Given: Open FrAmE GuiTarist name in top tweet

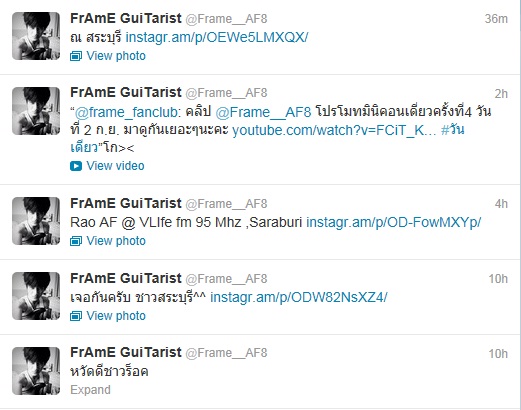Looking at the screenshot, I should click(x=126, y=18).
